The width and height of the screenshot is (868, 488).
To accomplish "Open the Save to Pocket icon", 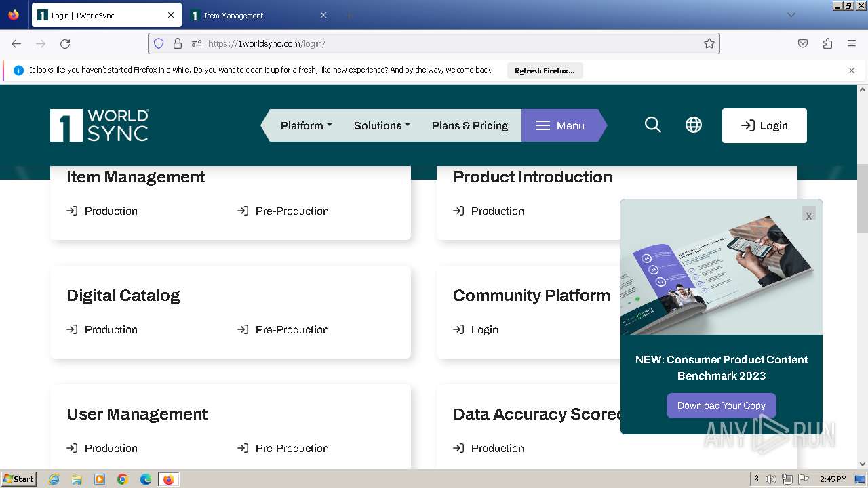I will (803, 43).
